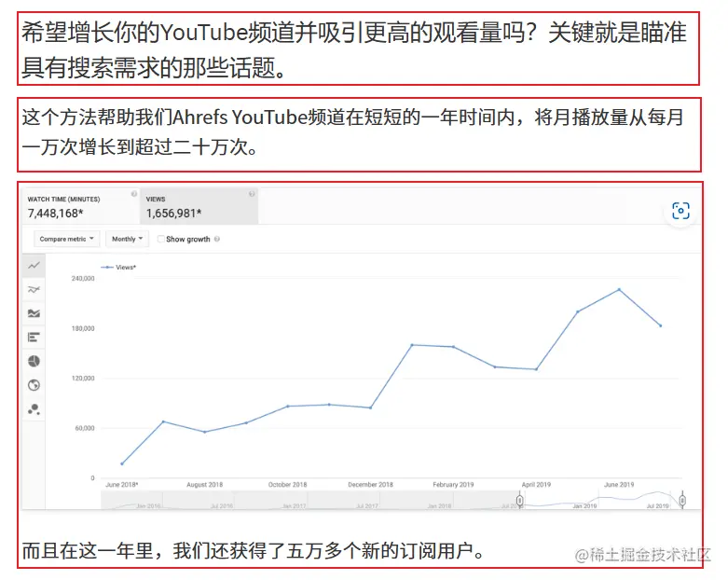Select the pie chart type icon
This screenshot has height=580, width=728.
tap(34, 361)
